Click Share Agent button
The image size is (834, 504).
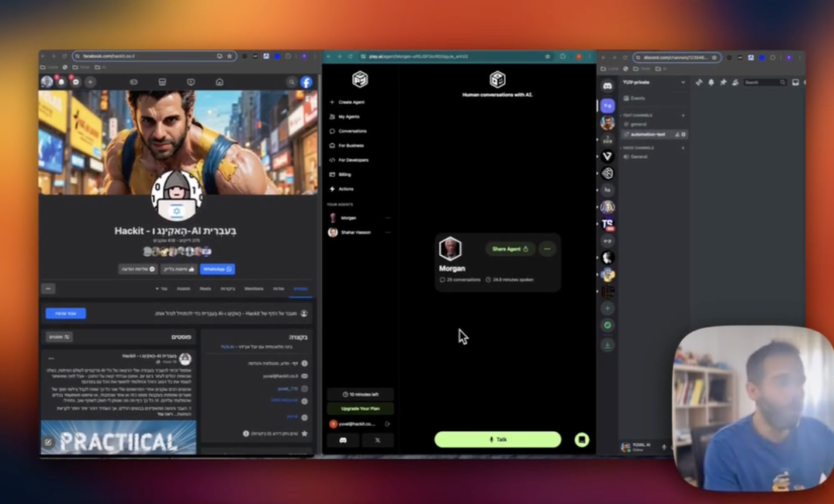[510, 249]
